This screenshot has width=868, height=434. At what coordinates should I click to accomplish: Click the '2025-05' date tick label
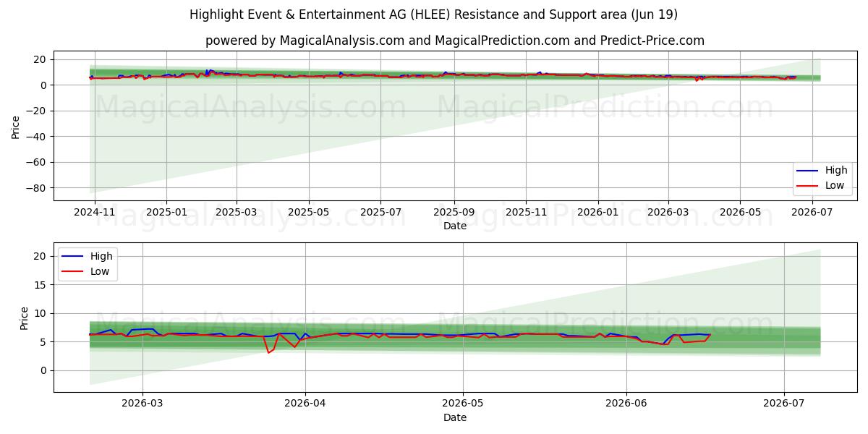point(309,213)
